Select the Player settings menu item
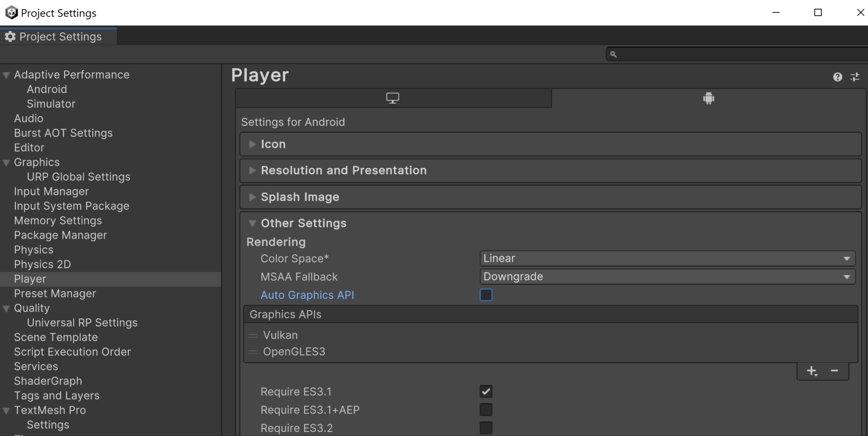The width and height of the screenshot is (868, 436). click(x=29, y=279)
